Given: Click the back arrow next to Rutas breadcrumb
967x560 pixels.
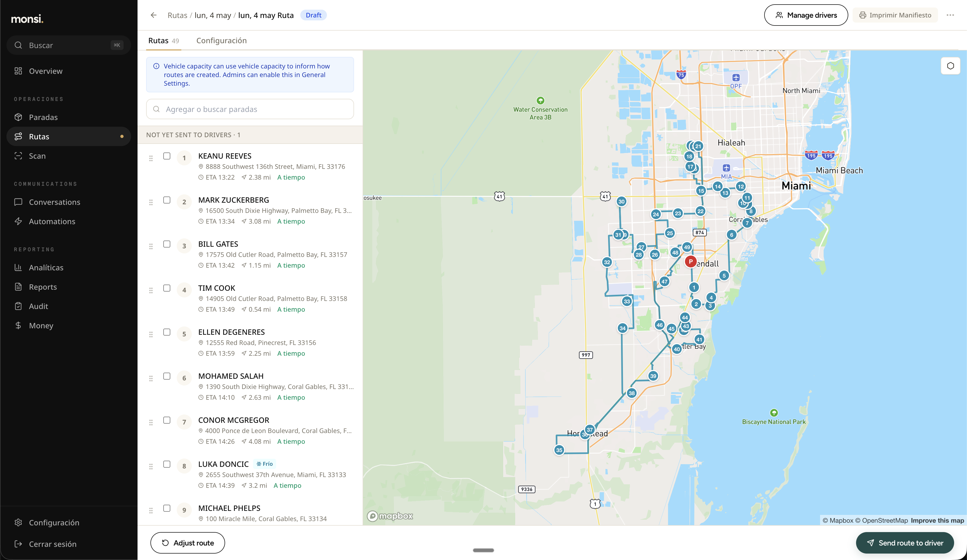Looking at the screenshot, I should point(153,15).
